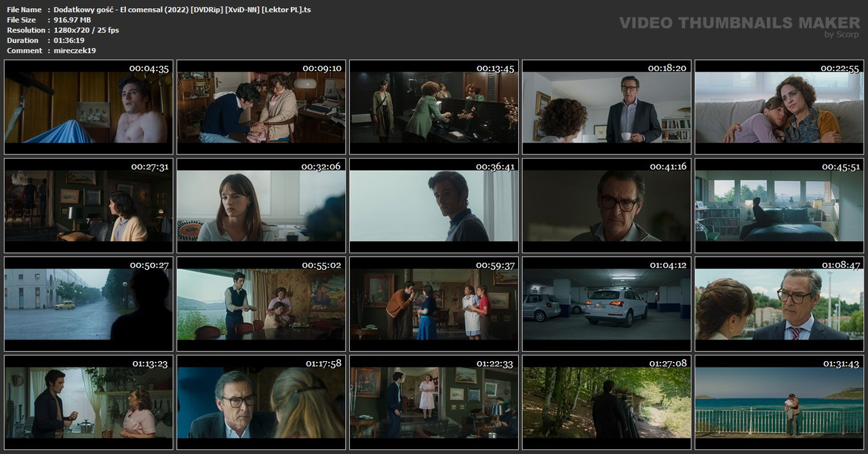
Task: Click the file size value 916.97 MB
Action: [x=72, y=20]
